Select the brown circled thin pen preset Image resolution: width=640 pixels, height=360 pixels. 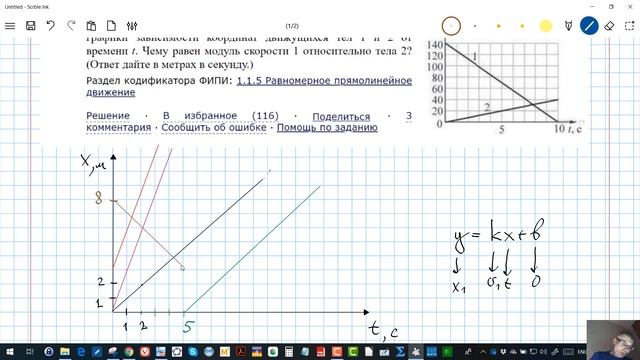click(x=451, y=26)
